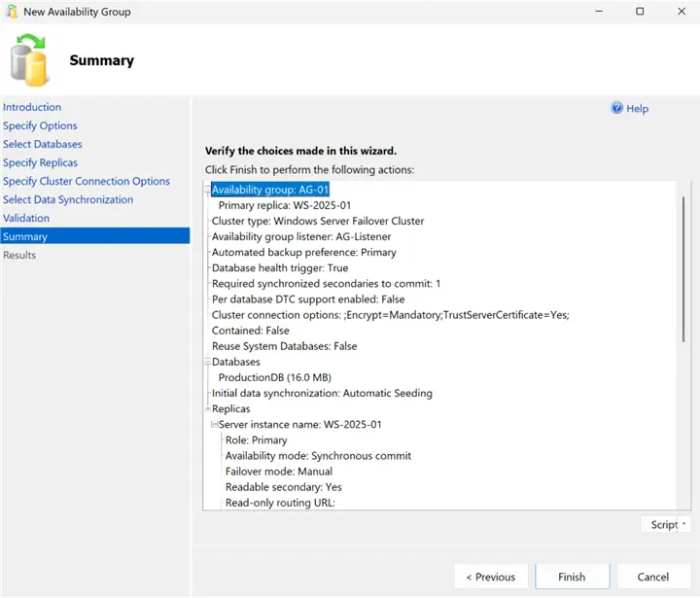700x598 pixels.
Task: Select Primary replica: WS-2025-01 row
Action: (x=285, y=205)
